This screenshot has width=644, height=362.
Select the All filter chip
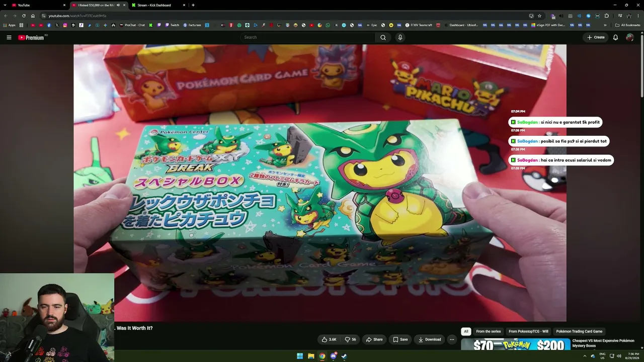pyautogui.click(x=466, y=331)
